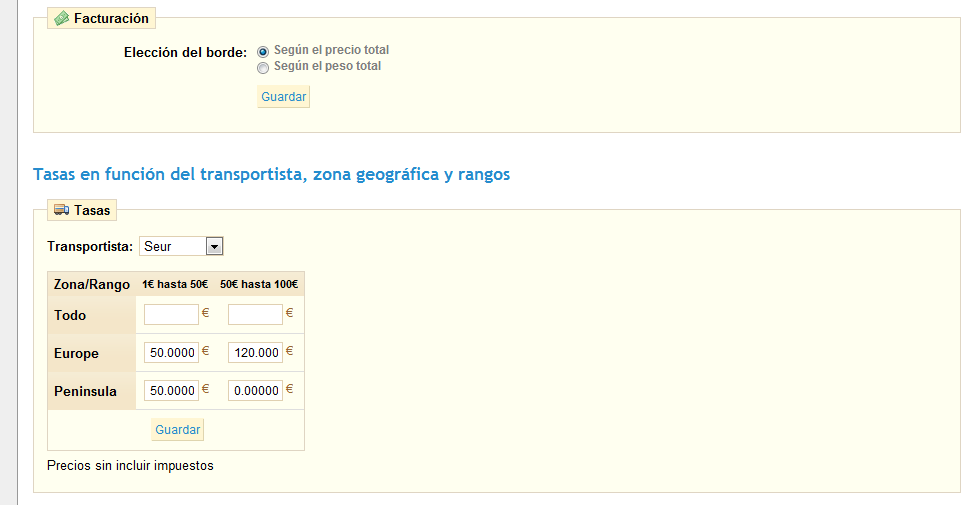Focus the Todo 1€ hasta 50€ field
Viewport: 971px width, 505px height.
click(171, 315)
